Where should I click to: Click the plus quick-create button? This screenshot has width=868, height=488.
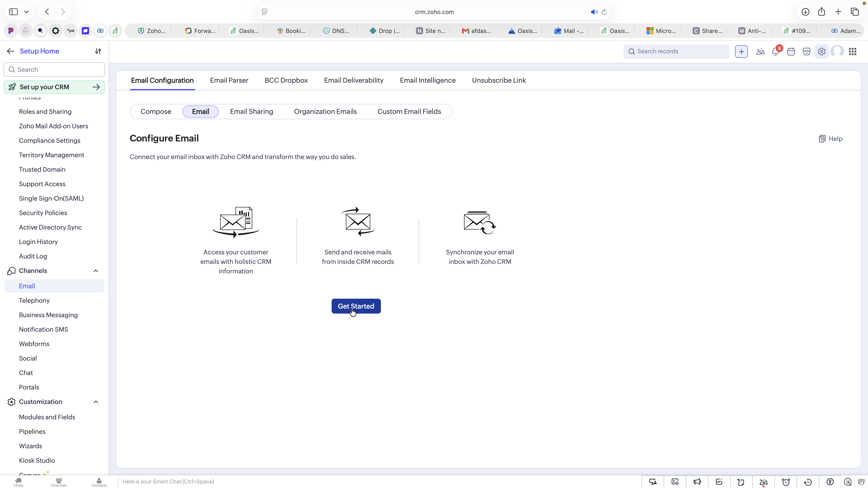tap(741, 52)
